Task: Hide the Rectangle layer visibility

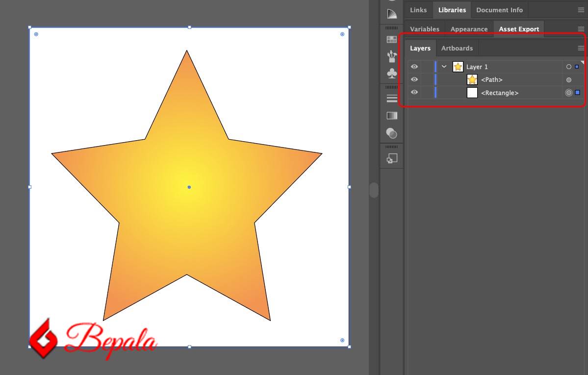Action: pos(414,92)
